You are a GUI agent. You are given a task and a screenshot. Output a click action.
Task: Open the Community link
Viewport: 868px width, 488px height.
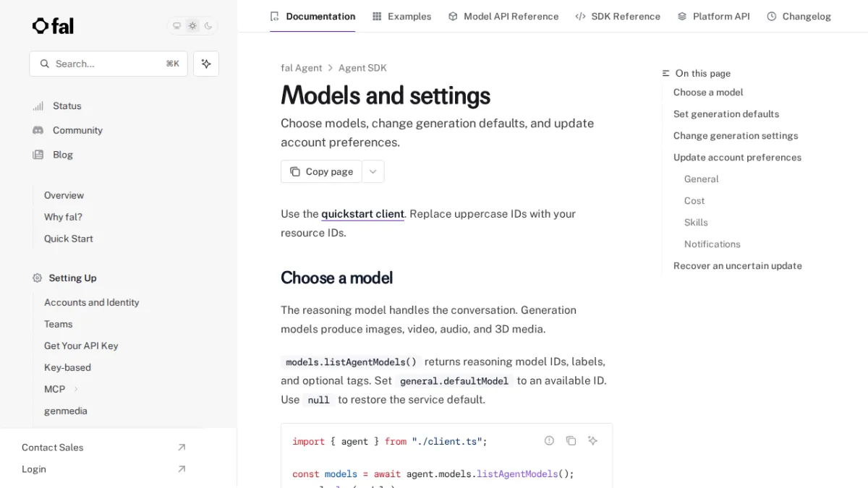[x=77, y=130]
